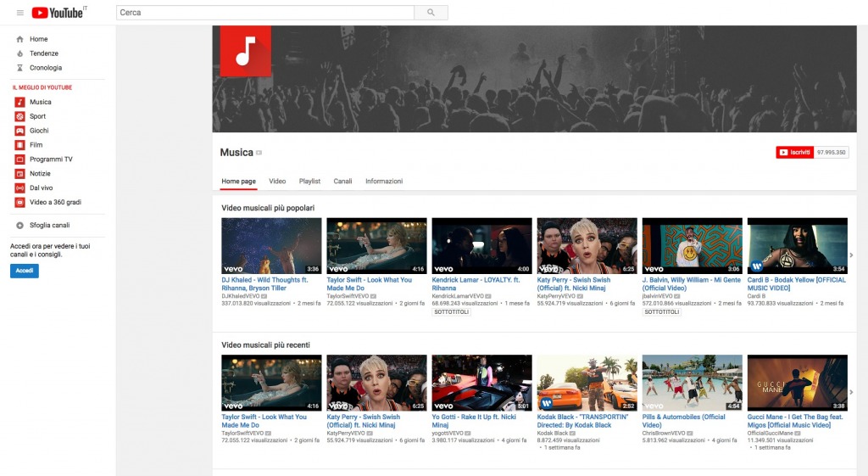The image size is (868, 476).
Task: Open the Cronologia sidebar link
Action: tap(46, 68)
